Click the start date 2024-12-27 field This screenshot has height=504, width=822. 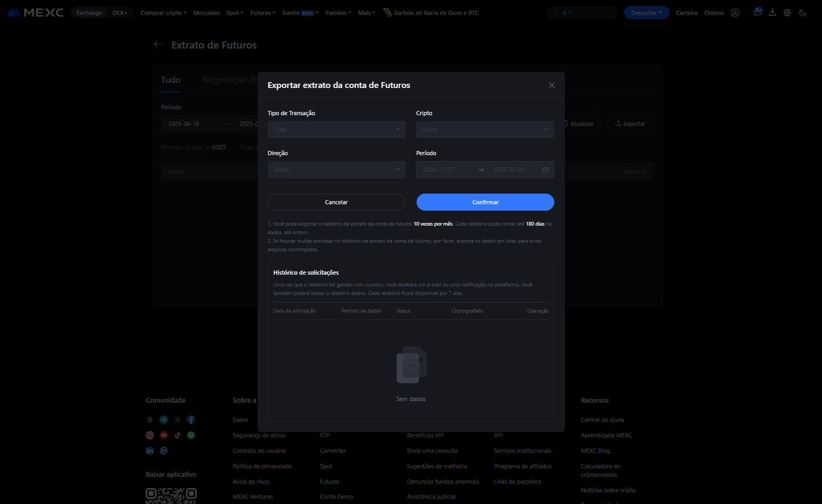click(x=439, y=170)
